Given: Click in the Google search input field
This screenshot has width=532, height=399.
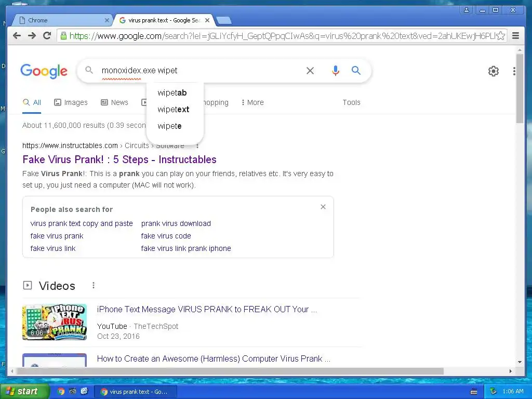Looking at the screenshot, I should pyautogui.click(x=200, y=70).
